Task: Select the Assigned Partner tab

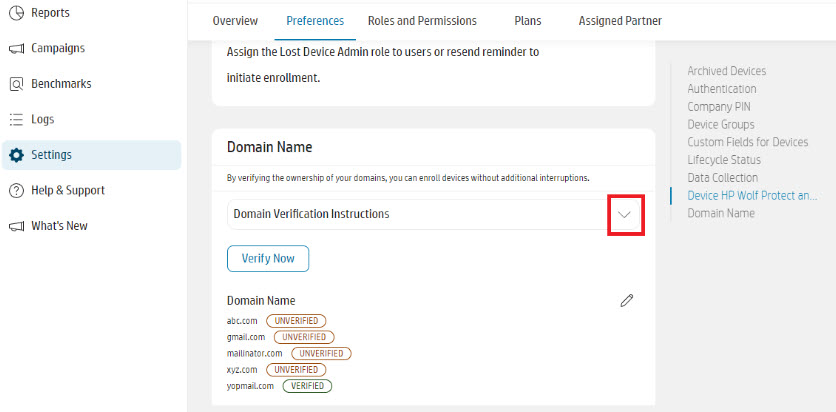Action: point(620,21)
